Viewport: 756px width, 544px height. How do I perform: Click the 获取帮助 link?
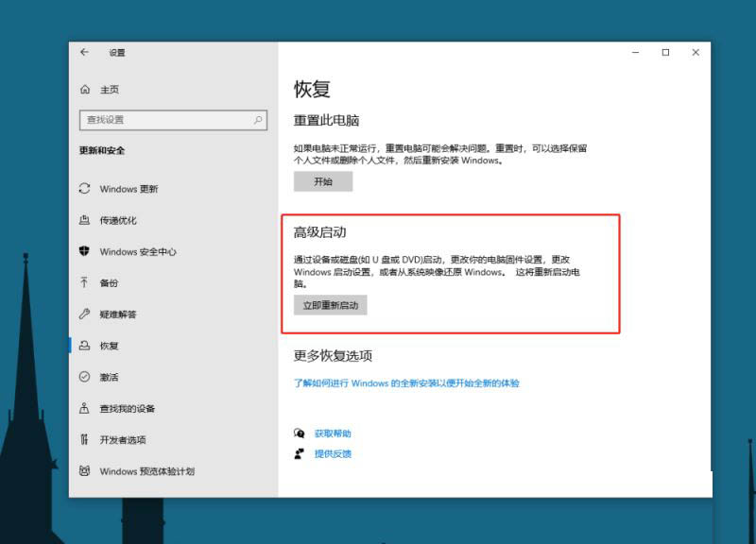tap(333, 433)
